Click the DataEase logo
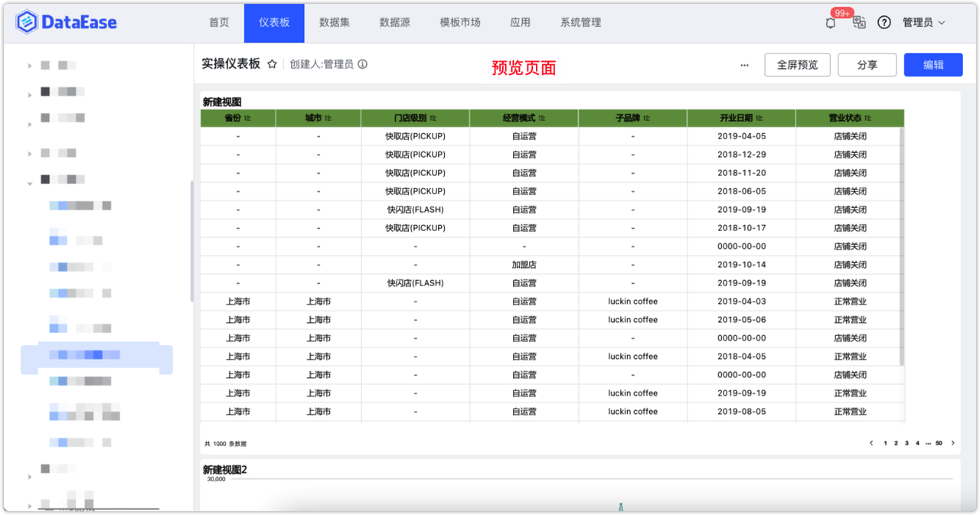Screen dimensions: 980x515 tap(67, 22)
